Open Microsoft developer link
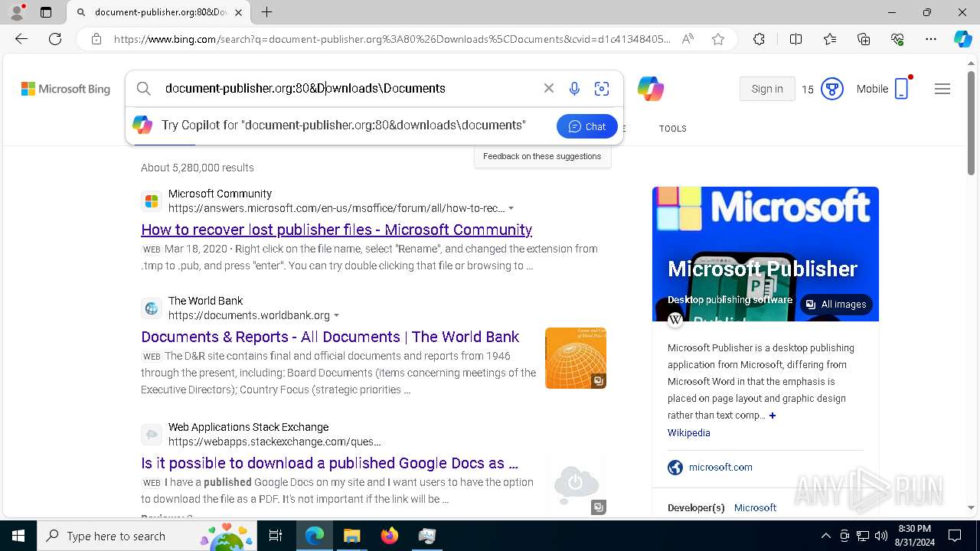980x551 pixels. [x=755, y=507]
